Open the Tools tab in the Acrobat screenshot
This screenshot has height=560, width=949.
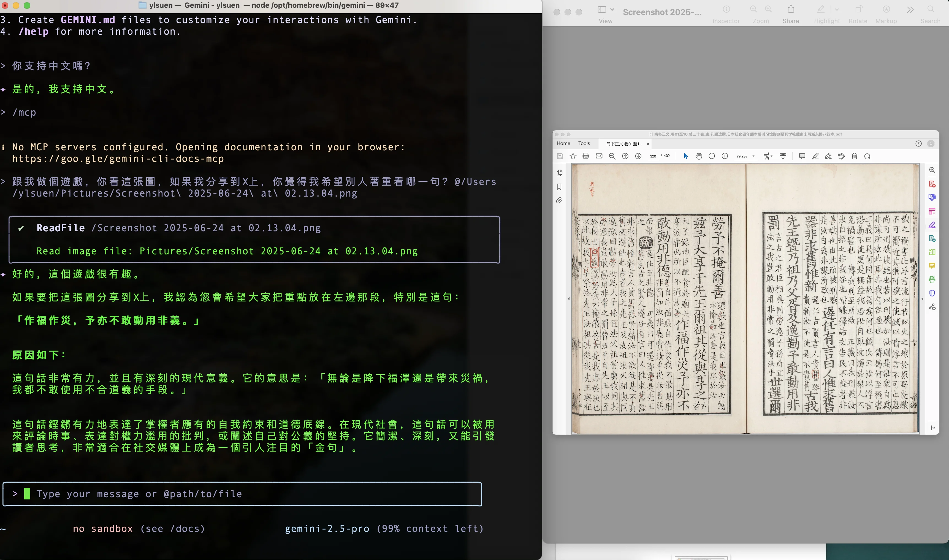click(584, 143)
